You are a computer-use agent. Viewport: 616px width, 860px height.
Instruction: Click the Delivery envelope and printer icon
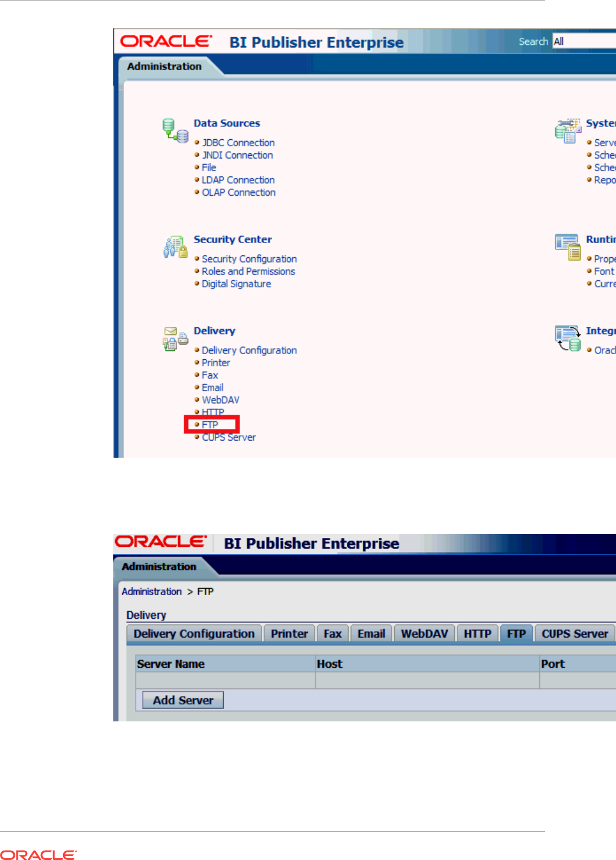pos(175,339)
